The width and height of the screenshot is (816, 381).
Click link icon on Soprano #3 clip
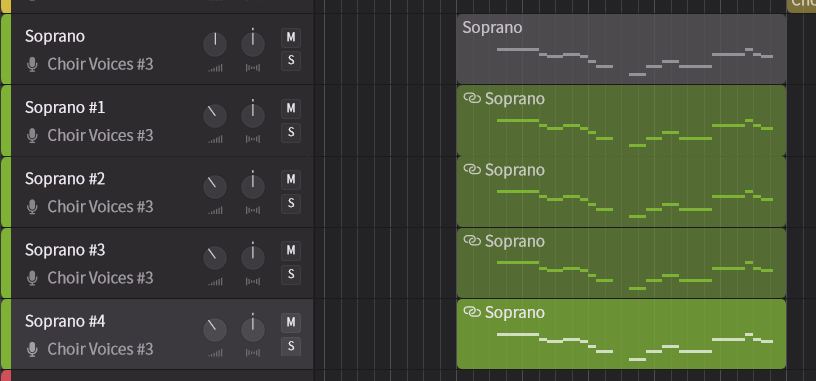tap(472, 240)
